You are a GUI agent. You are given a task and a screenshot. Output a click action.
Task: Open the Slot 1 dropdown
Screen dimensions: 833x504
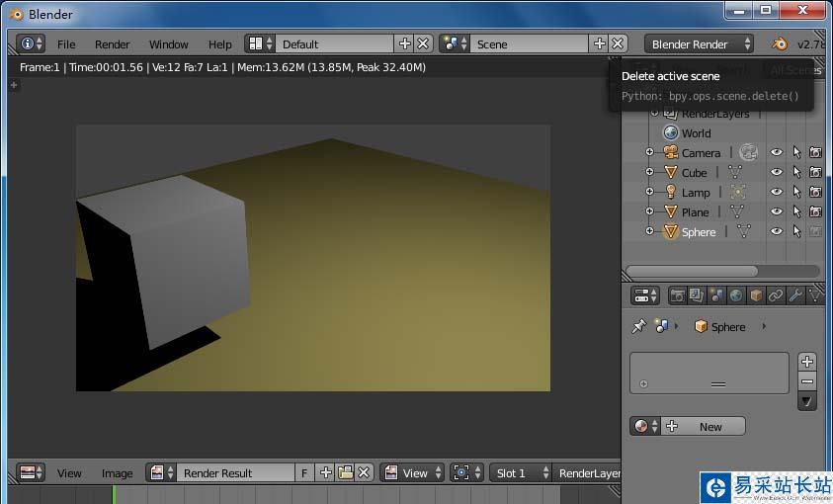(520, 472)
